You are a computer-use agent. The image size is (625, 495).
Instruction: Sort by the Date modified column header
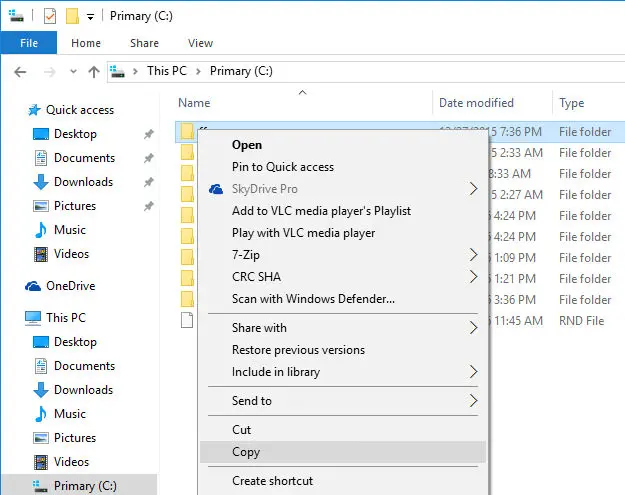pos(476,103)
